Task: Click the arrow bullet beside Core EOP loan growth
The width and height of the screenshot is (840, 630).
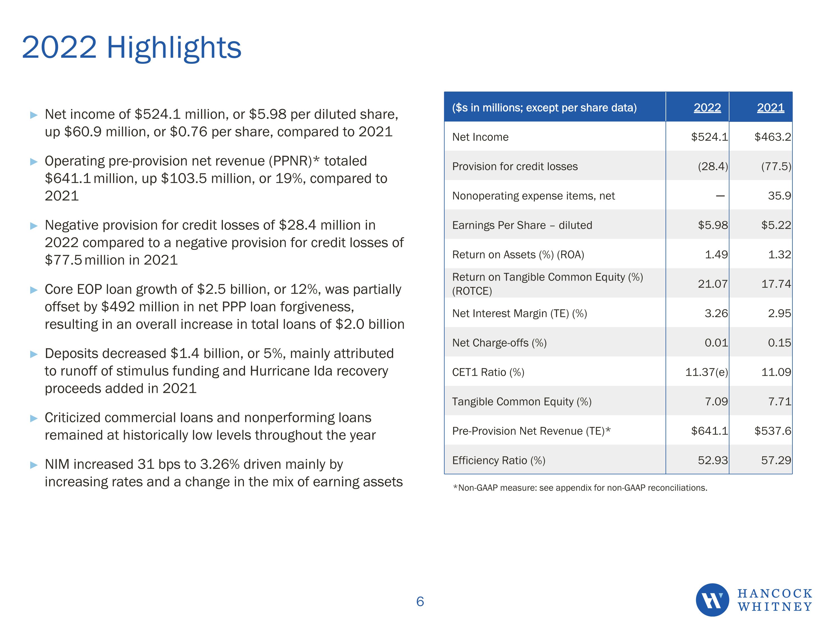Action: (34, 290)
